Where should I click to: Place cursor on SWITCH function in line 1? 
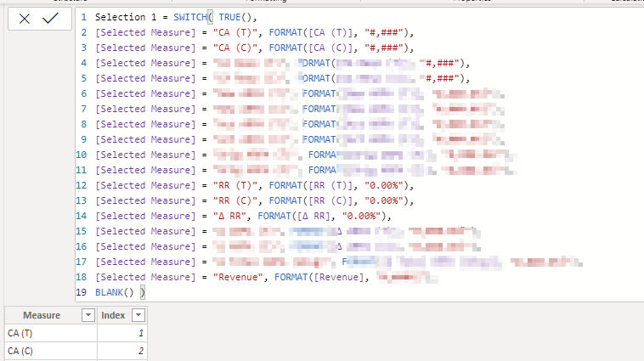coord(190,17)
